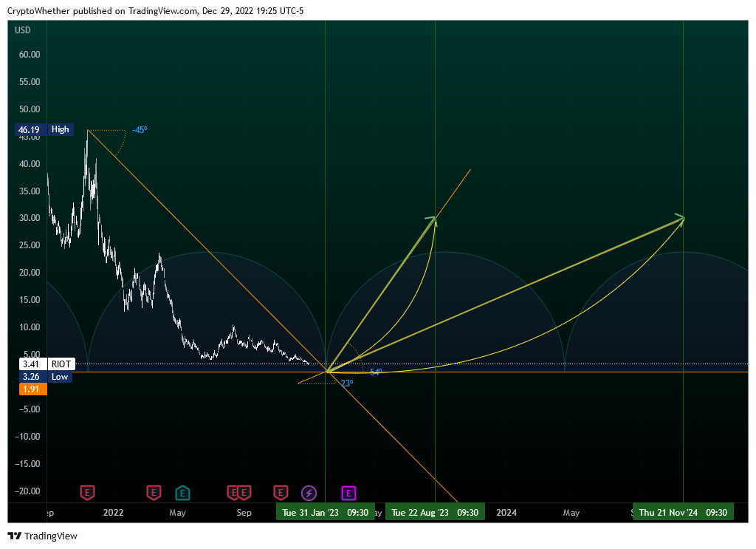756x549 pixels.
Task: Click the 30.00 price axis value
Action: (x=30, y=218)
